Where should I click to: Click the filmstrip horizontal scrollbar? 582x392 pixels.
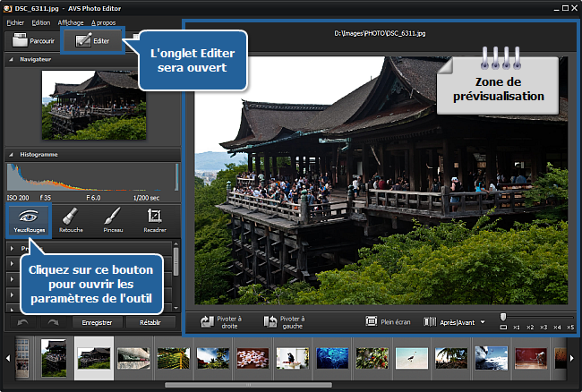[x=248, y=385]
